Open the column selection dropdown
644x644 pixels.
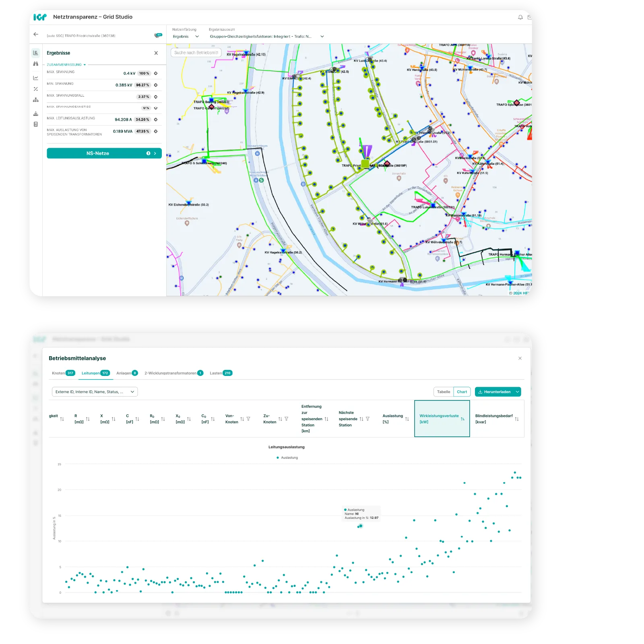pyautogui.click(x=95, y=392)
